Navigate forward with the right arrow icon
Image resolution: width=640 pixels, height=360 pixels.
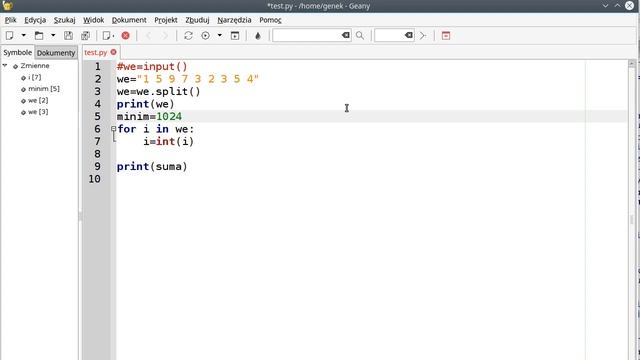point(165,36)
